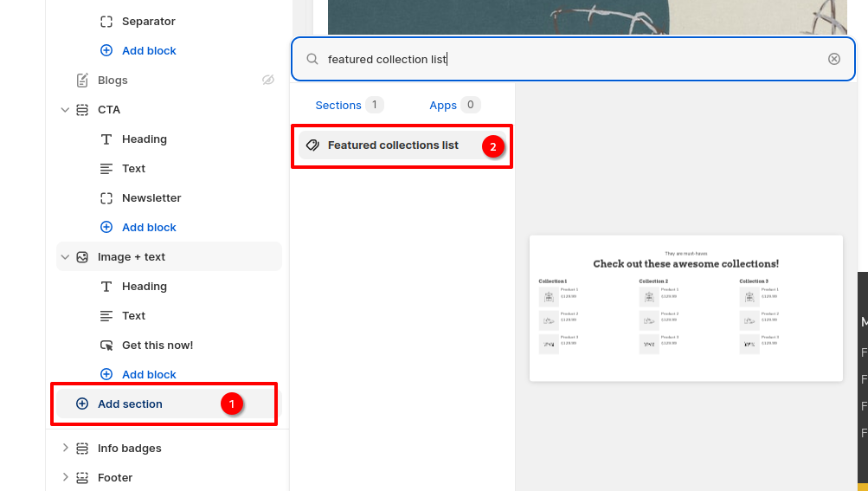Click the Newsletter block icon

pos(106,198)
